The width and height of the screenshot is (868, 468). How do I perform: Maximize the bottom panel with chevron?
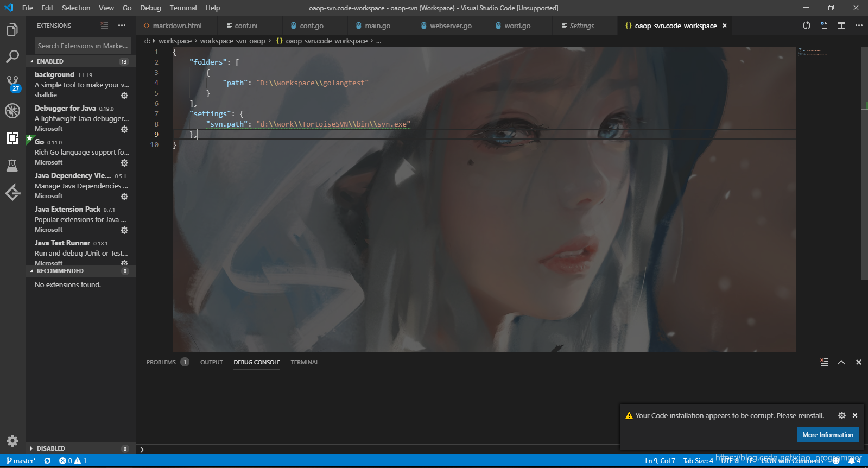pos(841,362)
